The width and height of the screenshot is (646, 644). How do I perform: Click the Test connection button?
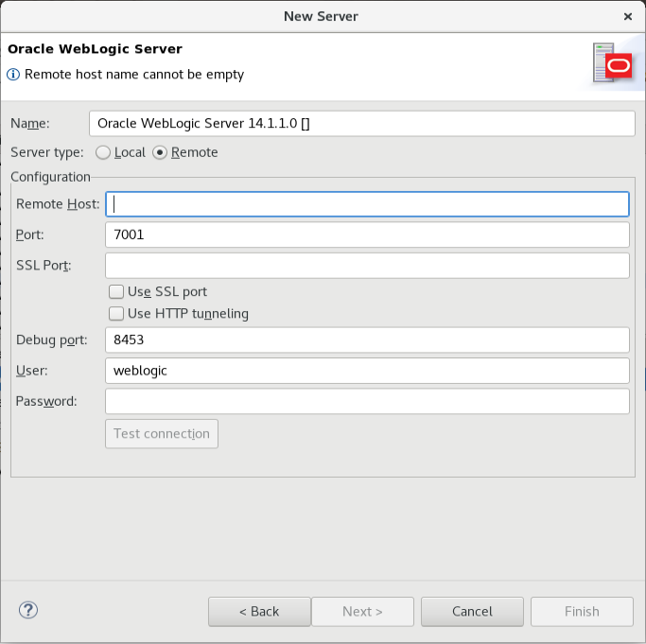pos(162,434)
